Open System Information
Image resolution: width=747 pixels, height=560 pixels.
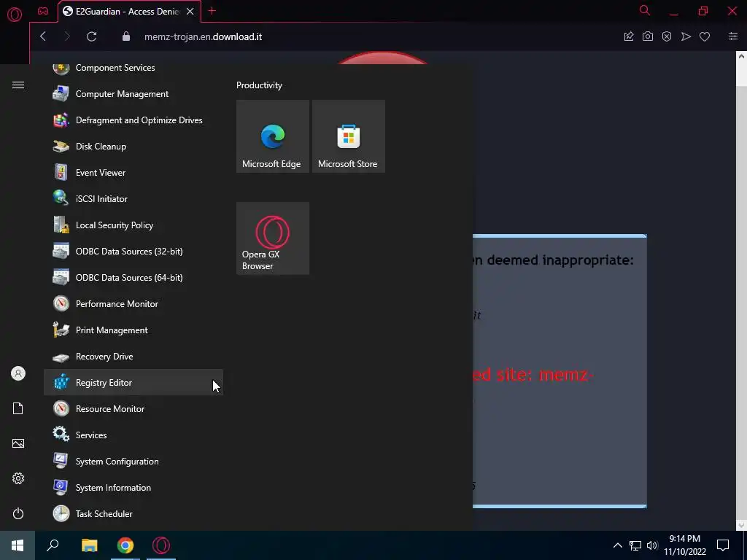click(133, 487)
